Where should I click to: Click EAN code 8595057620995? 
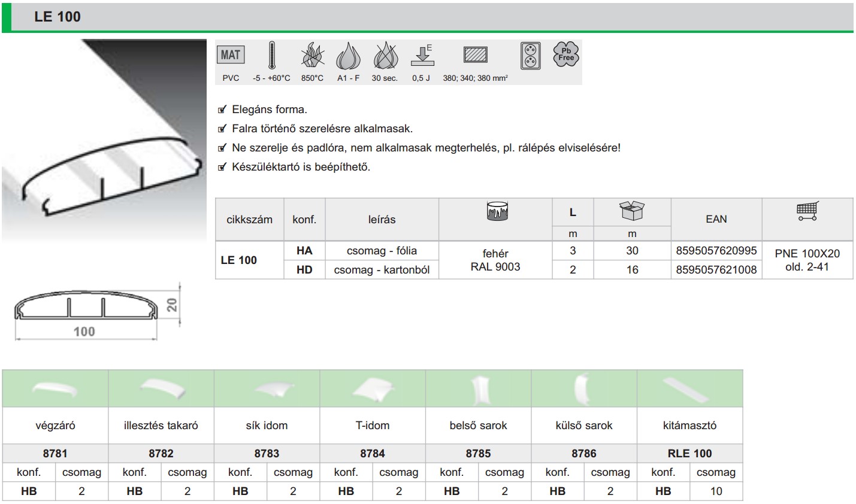(716, 251)
